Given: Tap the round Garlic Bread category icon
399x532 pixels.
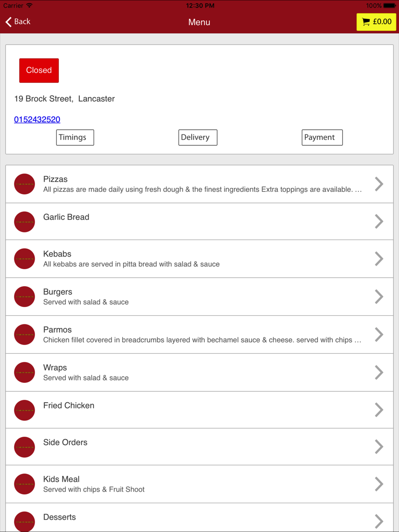Looking at the screenshot, I should pos(24,222).
